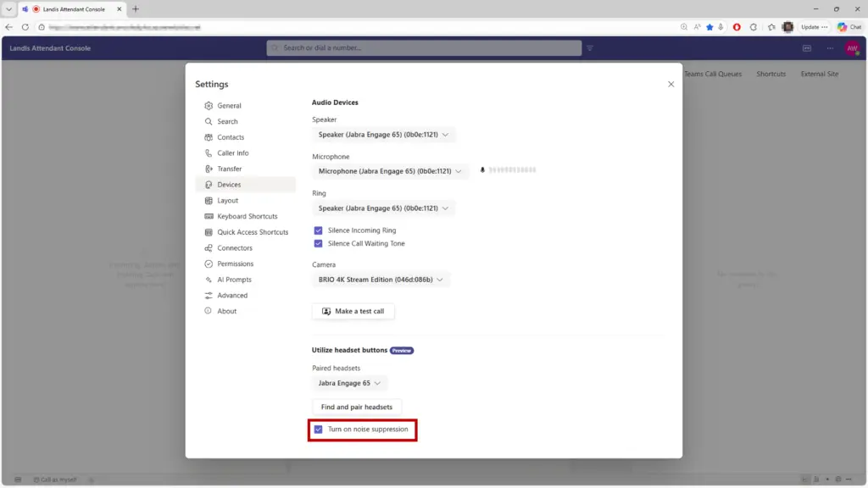Click Make a test call button

[x=353, y=312]
